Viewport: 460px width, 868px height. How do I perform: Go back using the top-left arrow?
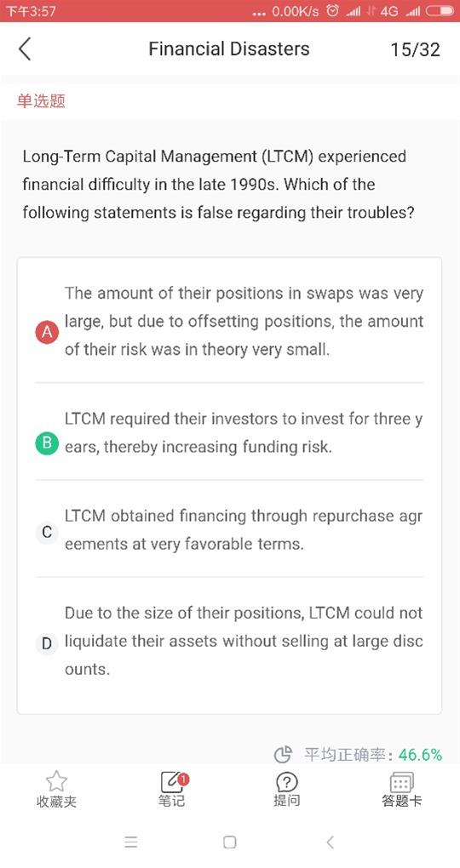click(x=25, y=49)
